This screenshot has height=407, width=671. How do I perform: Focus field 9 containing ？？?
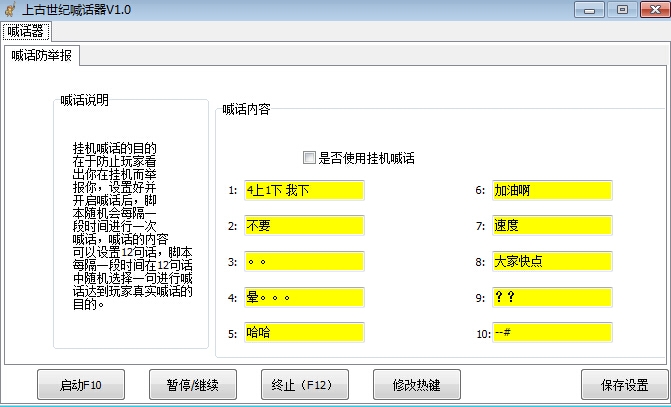coord(552,297)
